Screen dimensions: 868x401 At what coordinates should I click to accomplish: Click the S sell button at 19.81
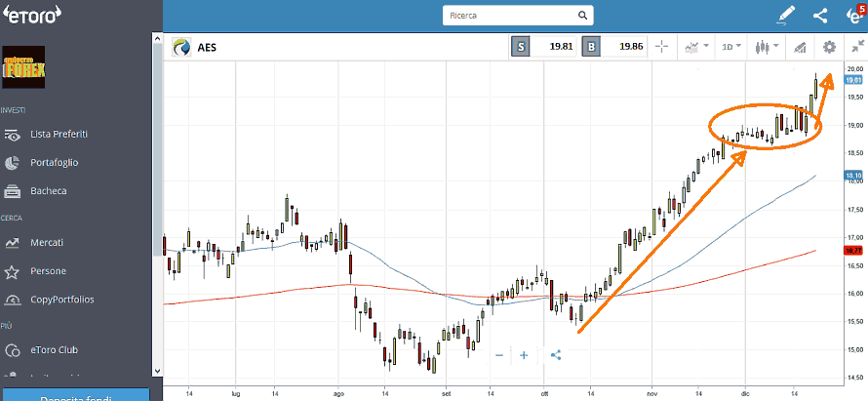pos(521,47)
